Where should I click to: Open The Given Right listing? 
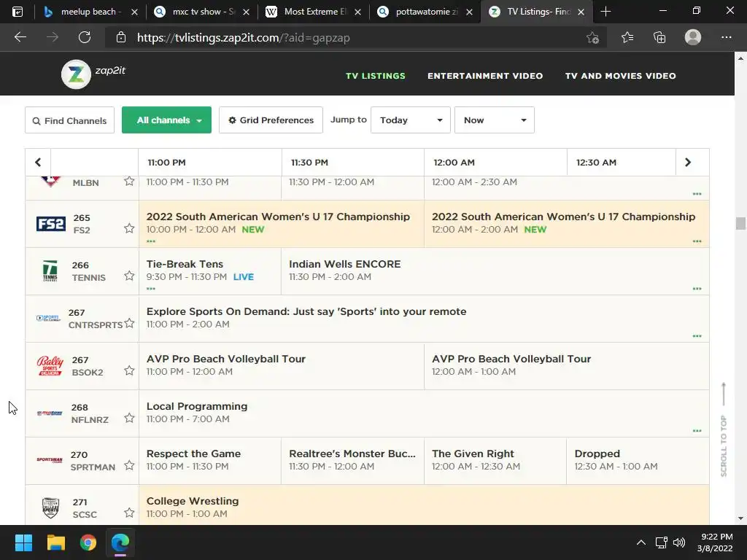pos(495,461)
